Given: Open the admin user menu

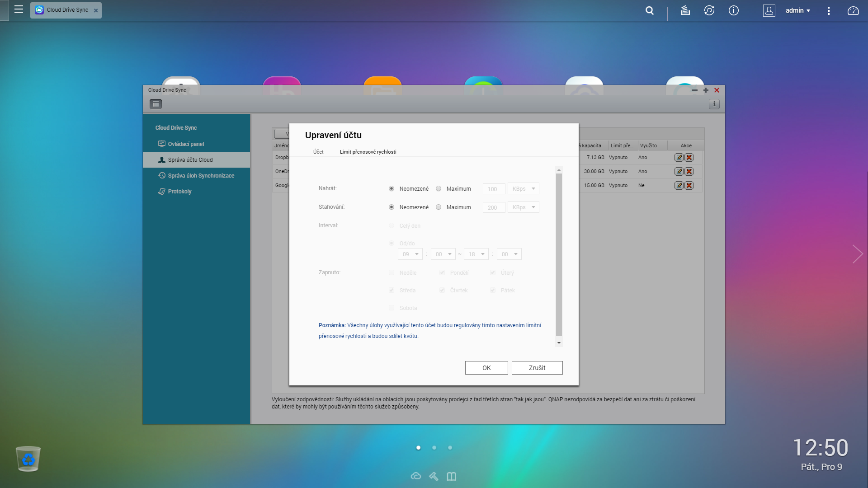Looking at the screenshot, I should pos(797,10).
